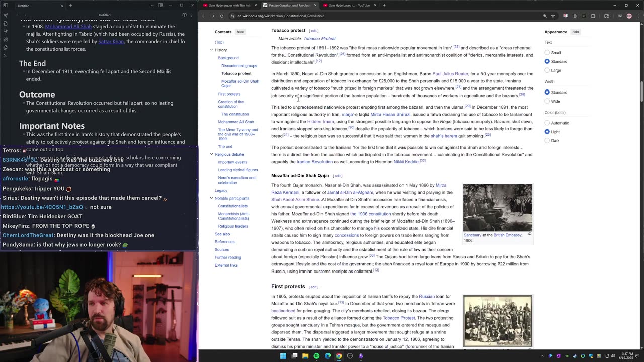Collapse the Religious debate section in Contents
The height and width of the screenshot is (362, 644).
click(211, 154)
